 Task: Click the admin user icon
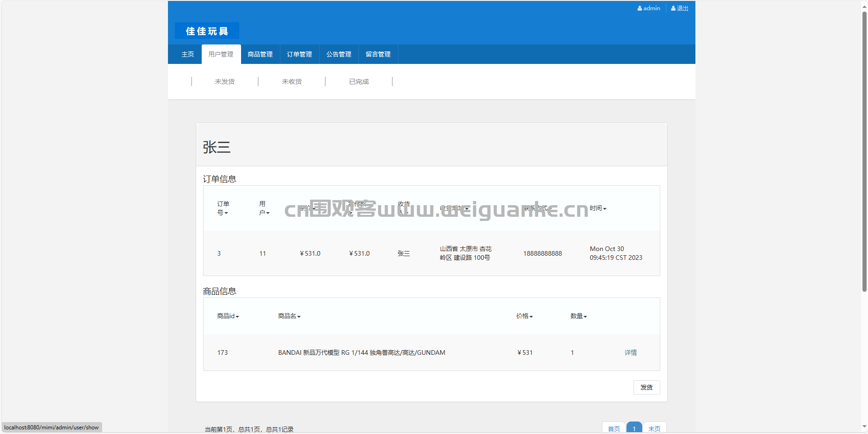639,8
